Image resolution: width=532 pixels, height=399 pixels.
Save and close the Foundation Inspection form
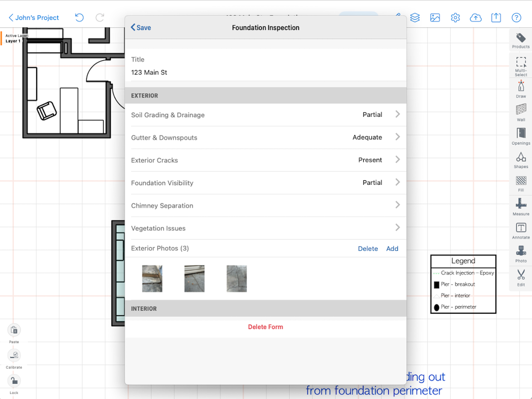pyautogui.click(x=141, y=28)
